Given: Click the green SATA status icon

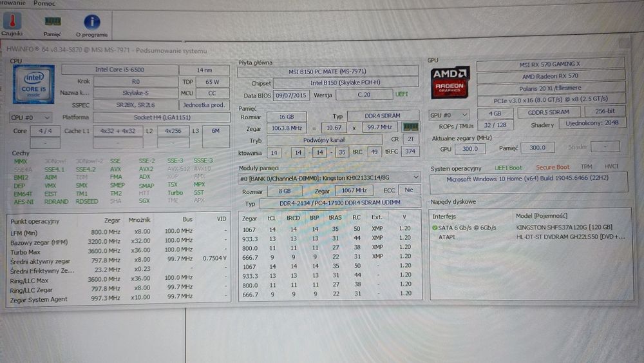Looking at the screenshot, I should tap(434, 228).
